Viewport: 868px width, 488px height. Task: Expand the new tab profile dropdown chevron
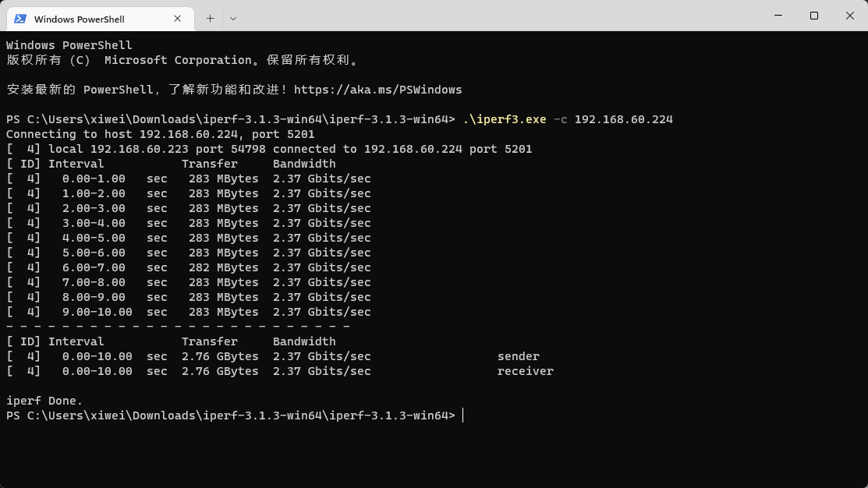click(232, 18)
